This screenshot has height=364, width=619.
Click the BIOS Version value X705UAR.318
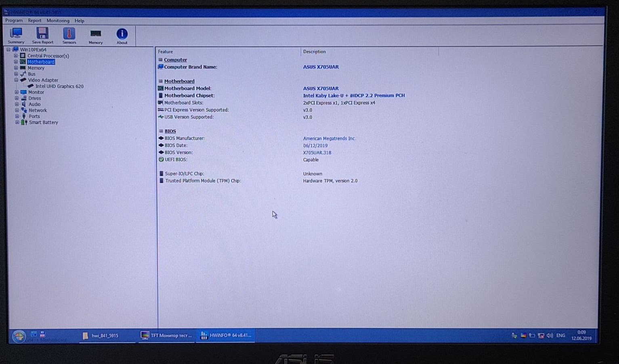(317, 153)
